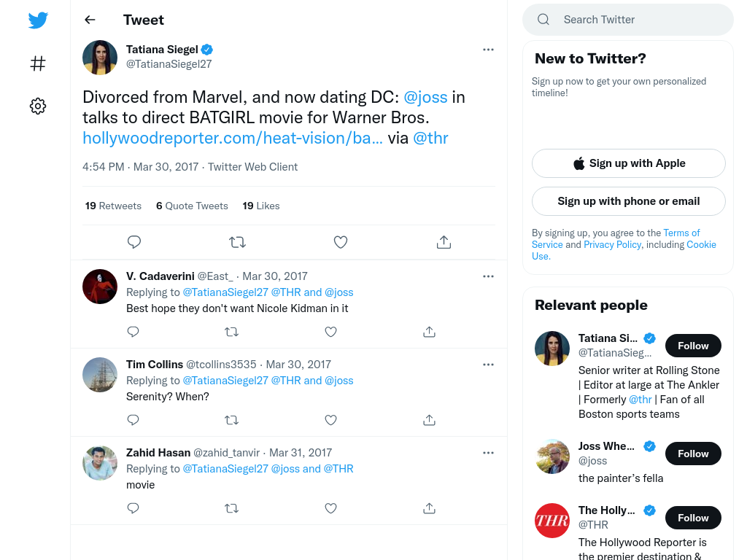The image size is (747, 560).
Task: Click the Search Twitter input field
Action: pyautogui.click(x=628, y=20)
